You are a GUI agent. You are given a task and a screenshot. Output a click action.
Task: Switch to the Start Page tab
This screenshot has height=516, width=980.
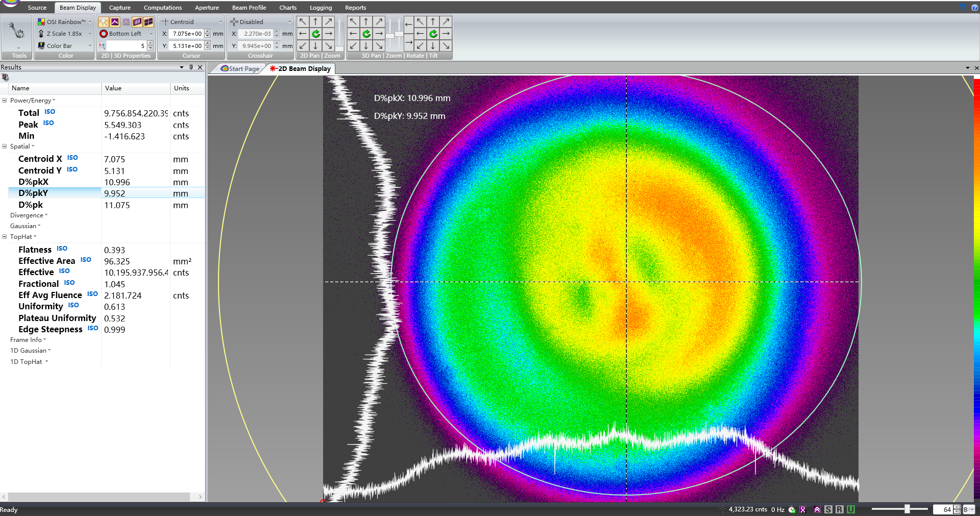(240, 69)
